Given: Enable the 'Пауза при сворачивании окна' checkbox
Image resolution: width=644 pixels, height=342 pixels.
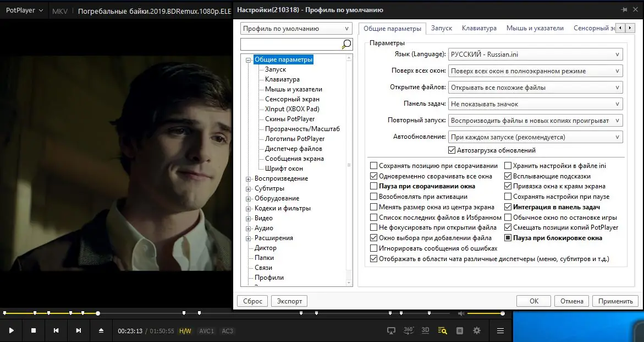Looking at the screenshot, I should point(373,186).
